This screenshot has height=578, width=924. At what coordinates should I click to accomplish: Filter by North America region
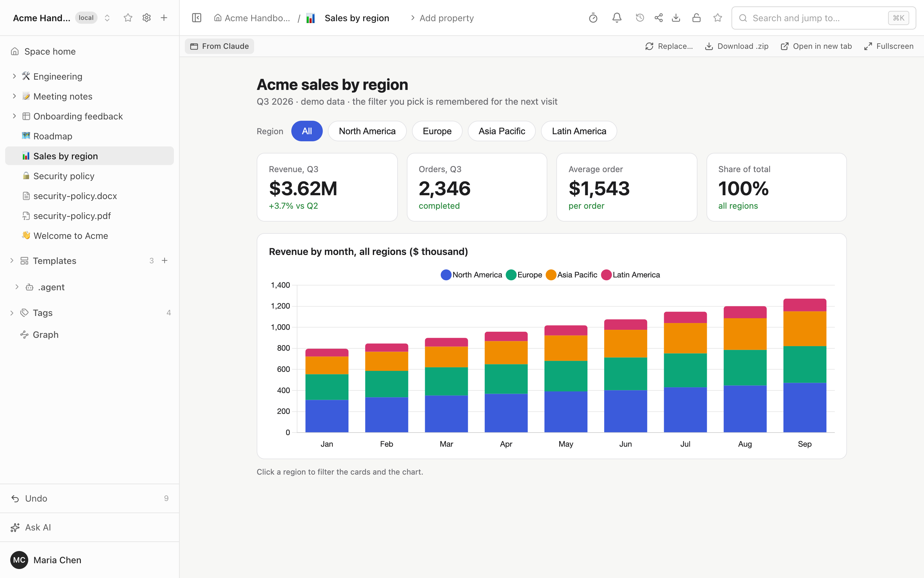367,131
